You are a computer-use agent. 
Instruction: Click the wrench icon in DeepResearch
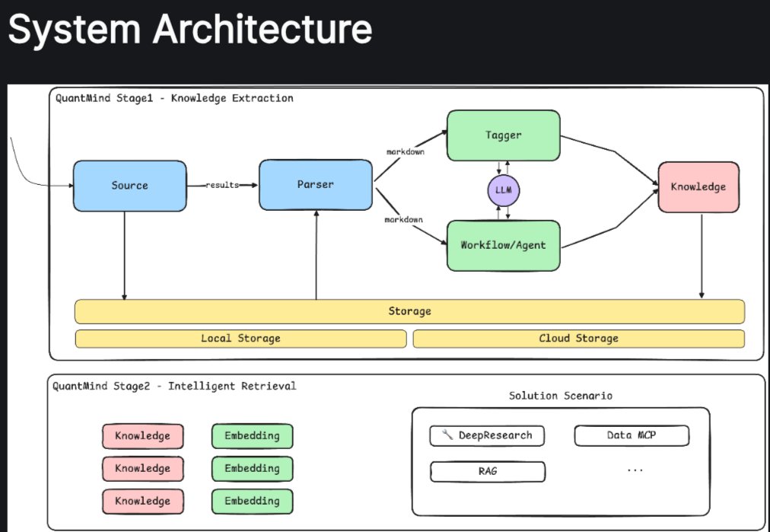point(447,435)
